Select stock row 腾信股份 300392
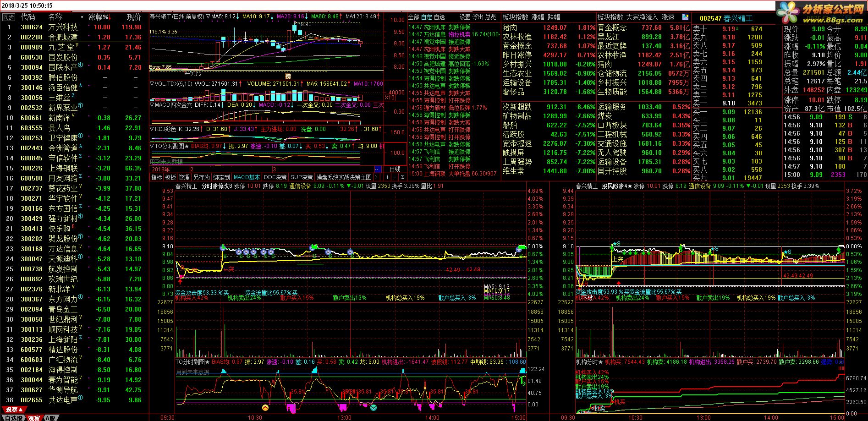 [x=74, y=77]
